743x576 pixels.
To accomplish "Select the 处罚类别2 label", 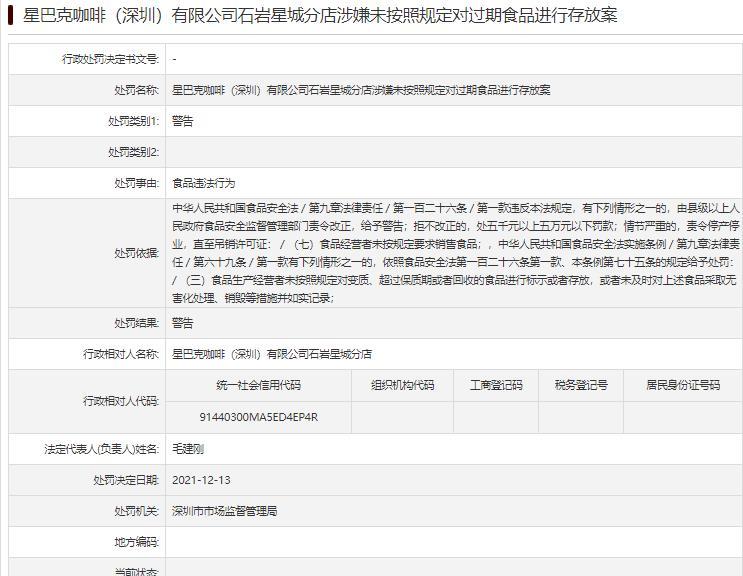I will point(134,152).
